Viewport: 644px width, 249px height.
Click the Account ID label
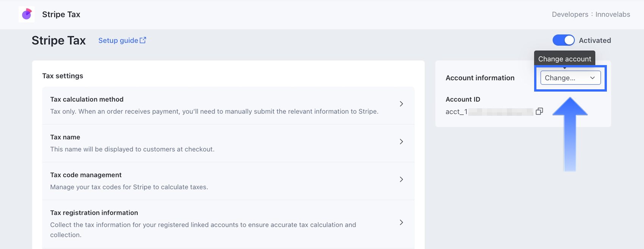point(463,99)
